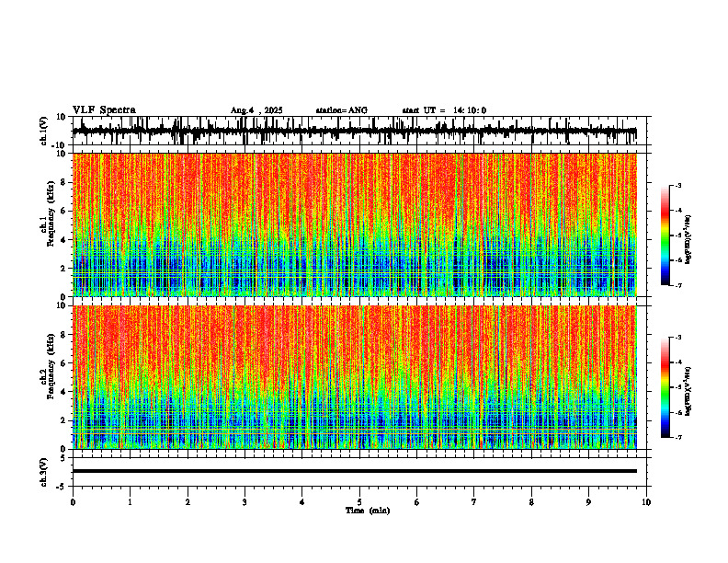The height and width of the screenshot is (563, 728).
Task: Click the '5' tick on ch.3(V) axis
Action: (64, 458)
